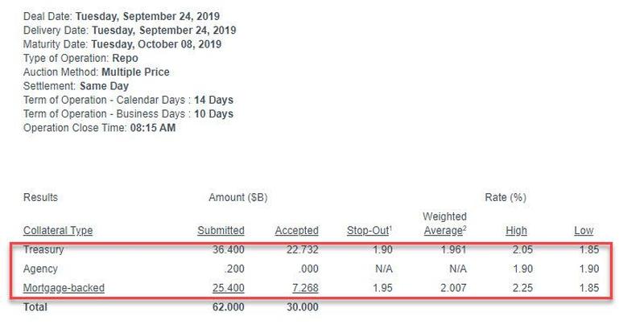Select the Agency row label
The image size is (644, 329).
click(40, 269)
